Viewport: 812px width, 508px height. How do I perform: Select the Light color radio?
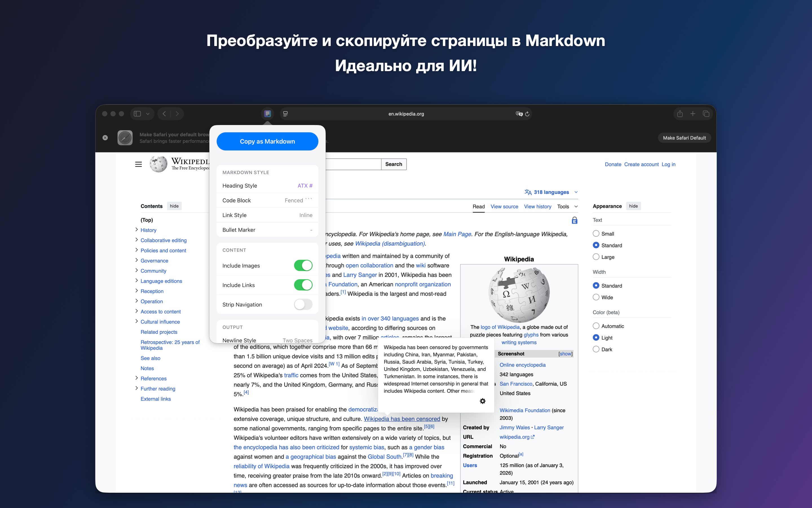(596, 338)
